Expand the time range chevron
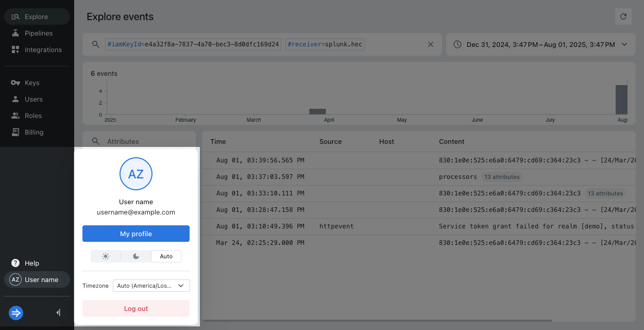644x330 pixels. point(624,44)
